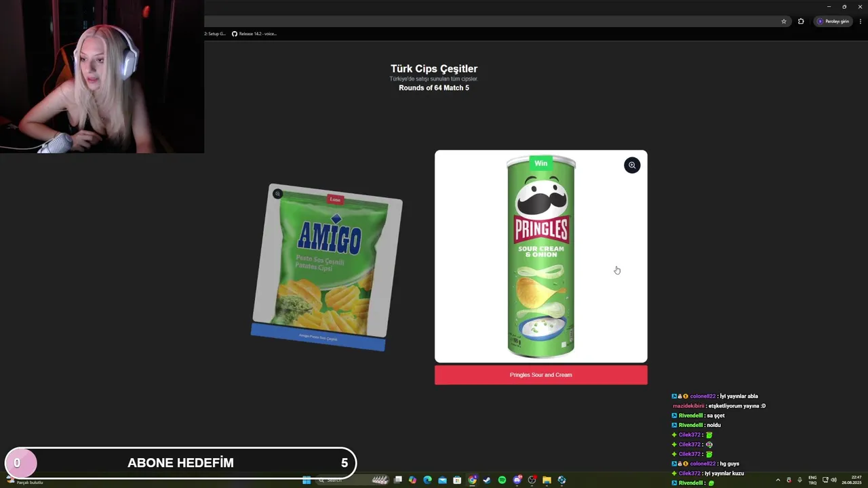The width and height of the screenshot is (868, 488).
Task: Open Task View from the taskbar
Action: click(x=398, y=480)
